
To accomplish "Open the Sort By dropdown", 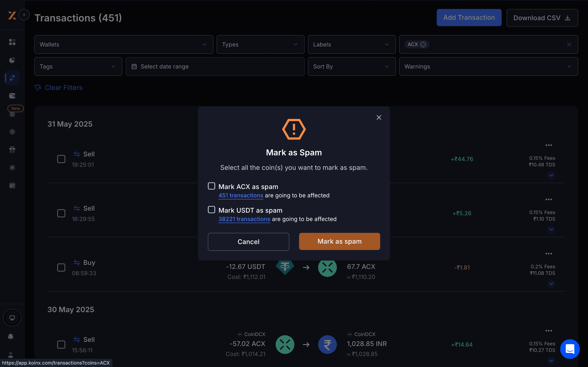I will 351,66.
